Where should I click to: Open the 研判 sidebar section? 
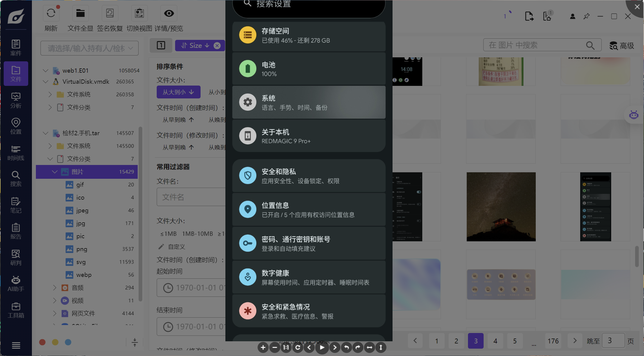point(16,257)
